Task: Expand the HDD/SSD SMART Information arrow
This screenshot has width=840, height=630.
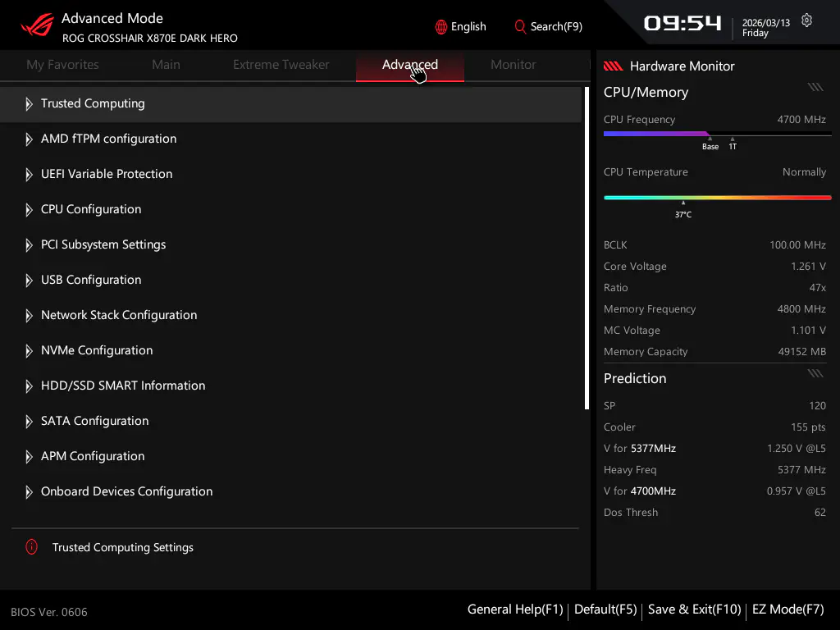Action: point(29,386)
